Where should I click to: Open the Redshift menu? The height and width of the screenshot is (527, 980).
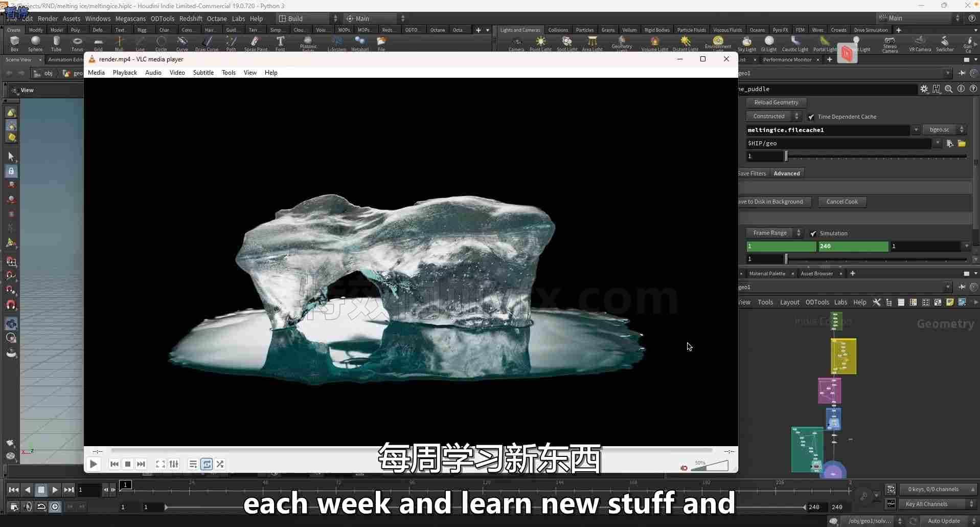pyautogui.click(x=191, y=18)
